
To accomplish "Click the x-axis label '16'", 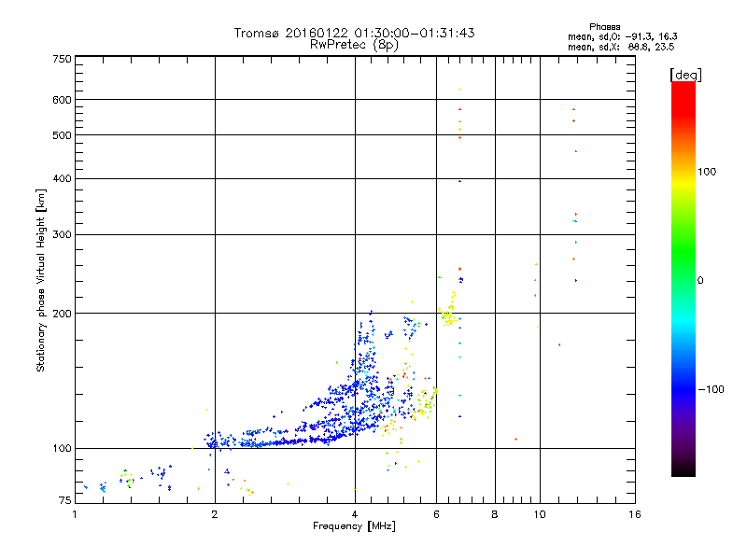I will coord(635,514).
